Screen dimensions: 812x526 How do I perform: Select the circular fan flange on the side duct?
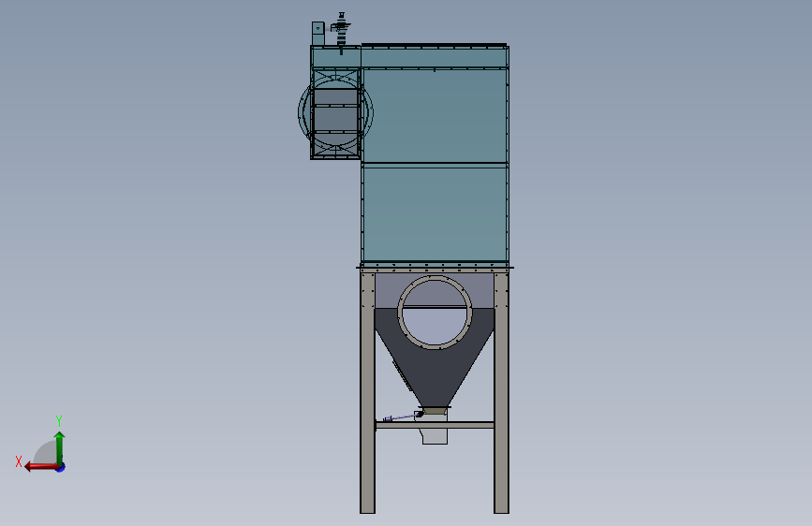click(x=335, y=111)
